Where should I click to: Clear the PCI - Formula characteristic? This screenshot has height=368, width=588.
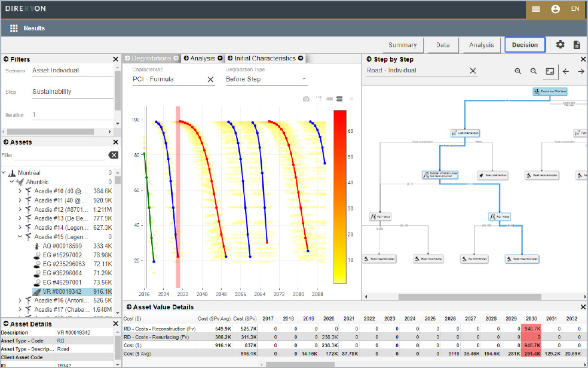(210, 79)
